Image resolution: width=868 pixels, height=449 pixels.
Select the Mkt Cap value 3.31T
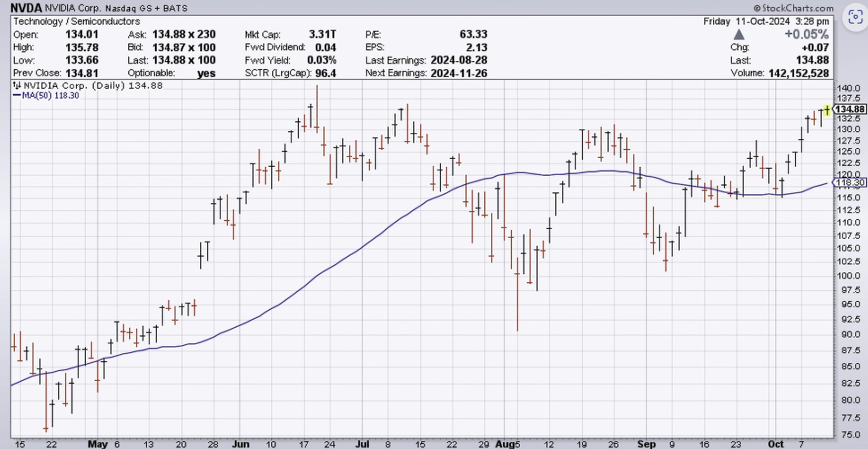323,35
